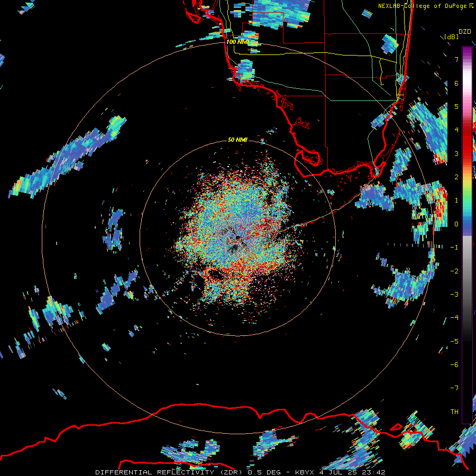The width and height of the screenshot is (476, 476).
Task: Click the 1 value on the dB scale
Action: [x=456, y=200]
